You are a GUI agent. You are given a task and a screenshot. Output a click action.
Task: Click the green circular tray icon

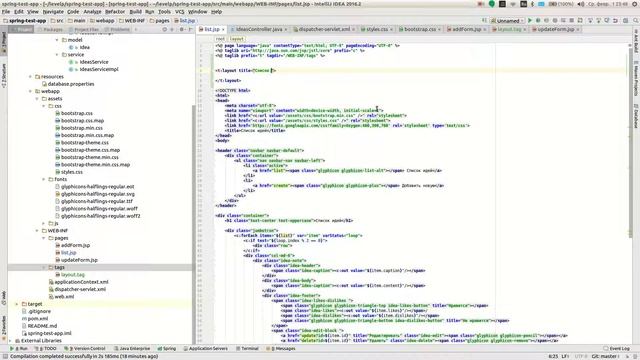click(x=492, y=4)
